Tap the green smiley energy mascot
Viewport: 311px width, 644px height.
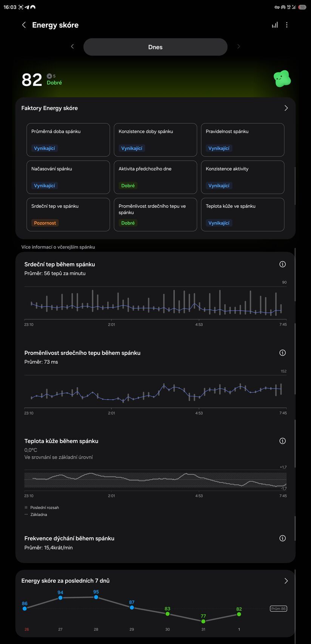point(282,79)
